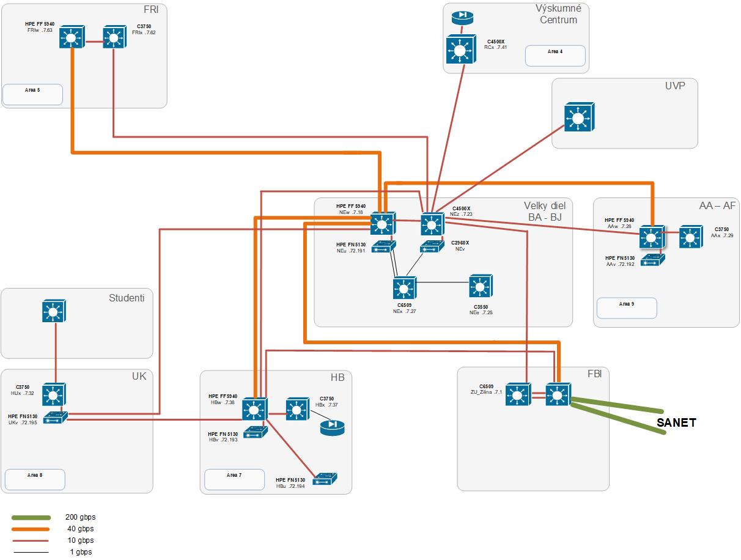Image resolution: width=741 pixels, height=560 pixels.
Task: Click the Area 4 box in Výskumné Centrum
Action: tap(555, 56)
